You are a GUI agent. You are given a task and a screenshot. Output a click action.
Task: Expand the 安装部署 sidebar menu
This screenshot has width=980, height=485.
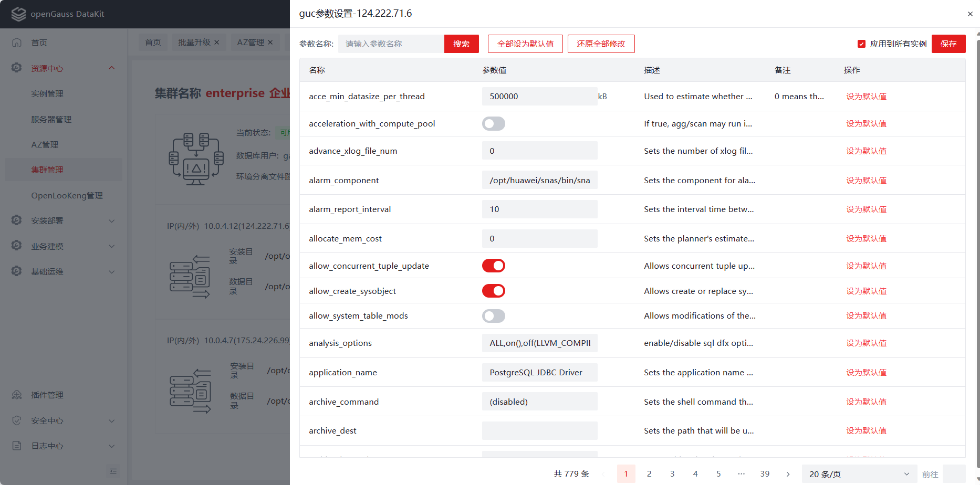click(x=63, y=220)
